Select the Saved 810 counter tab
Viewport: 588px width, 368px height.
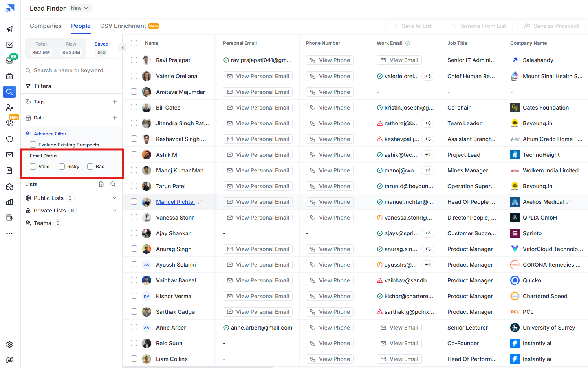pyautogui.click(x=101, y=48)
